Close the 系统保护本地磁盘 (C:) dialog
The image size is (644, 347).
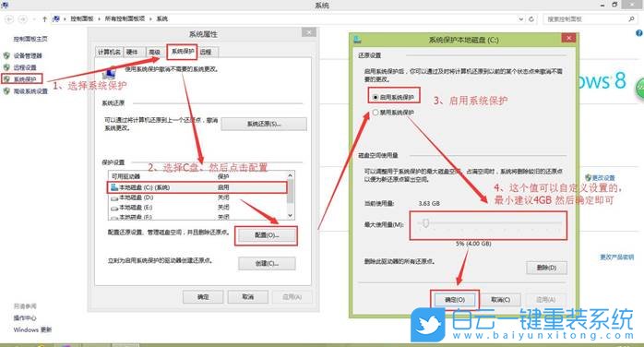tap(568, 38)
